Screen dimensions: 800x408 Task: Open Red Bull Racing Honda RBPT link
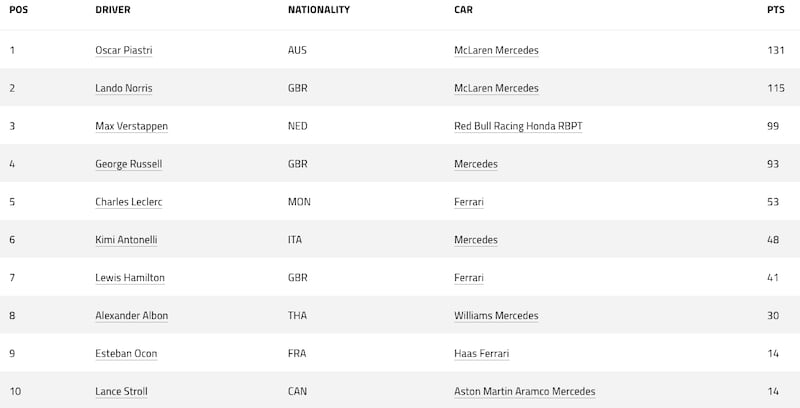(x=518, y=126)
